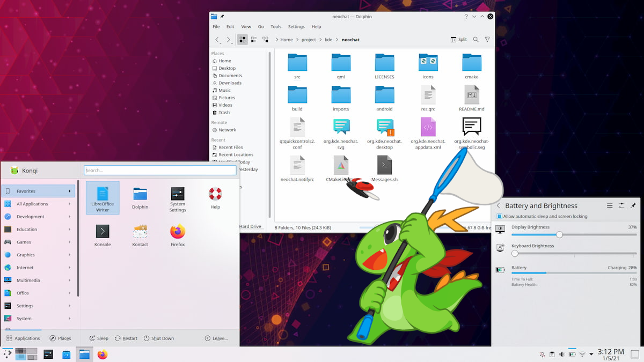Select the org.kde.neochat.appdata.xml file
The height and width of the screenshot is (362, 644).
tap(428, 134)
